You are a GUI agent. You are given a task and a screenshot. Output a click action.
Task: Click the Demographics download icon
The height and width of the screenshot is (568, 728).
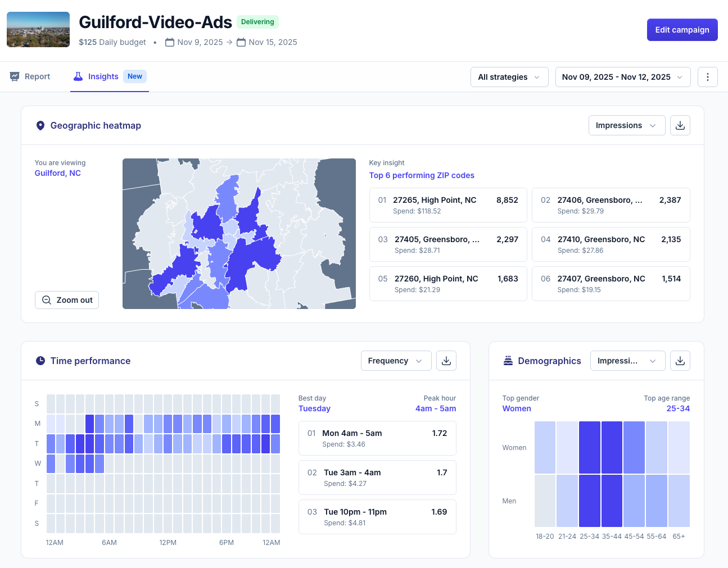tap(680, 361)
